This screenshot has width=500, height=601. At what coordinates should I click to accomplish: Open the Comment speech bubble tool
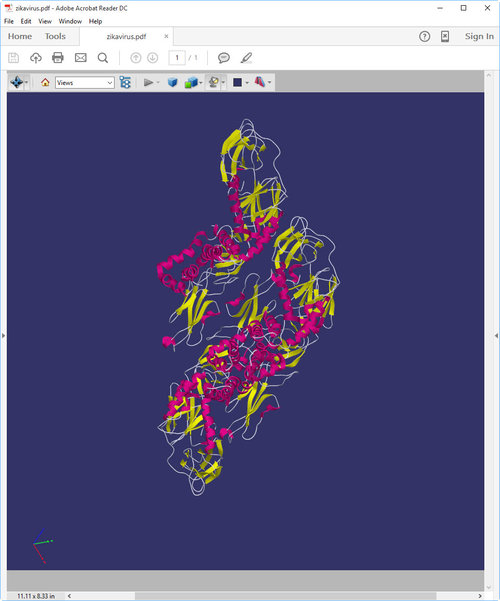coord(224,58)
